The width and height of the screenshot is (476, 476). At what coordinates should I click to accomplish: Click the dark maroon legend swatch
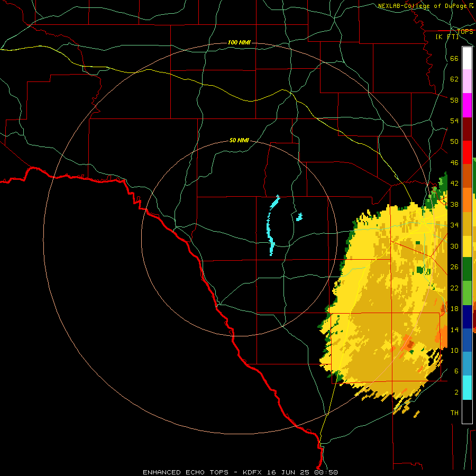coord(467,130)
